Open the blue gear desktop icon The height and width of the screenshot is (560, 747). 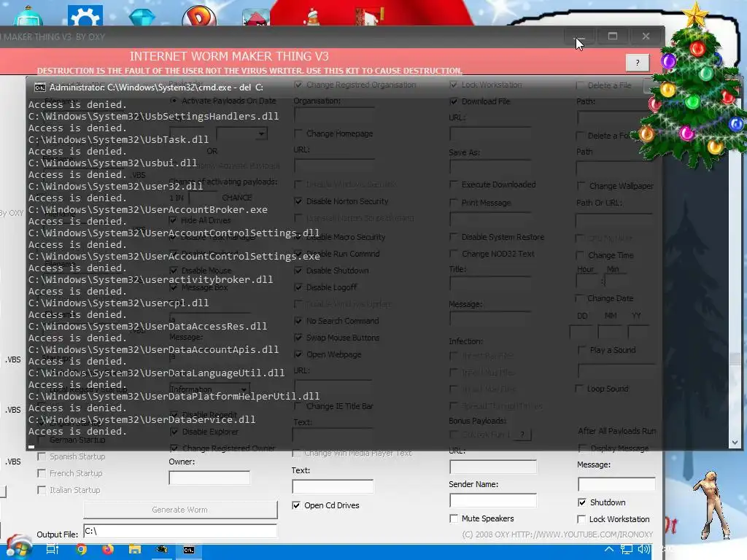(x=85, y=15)
